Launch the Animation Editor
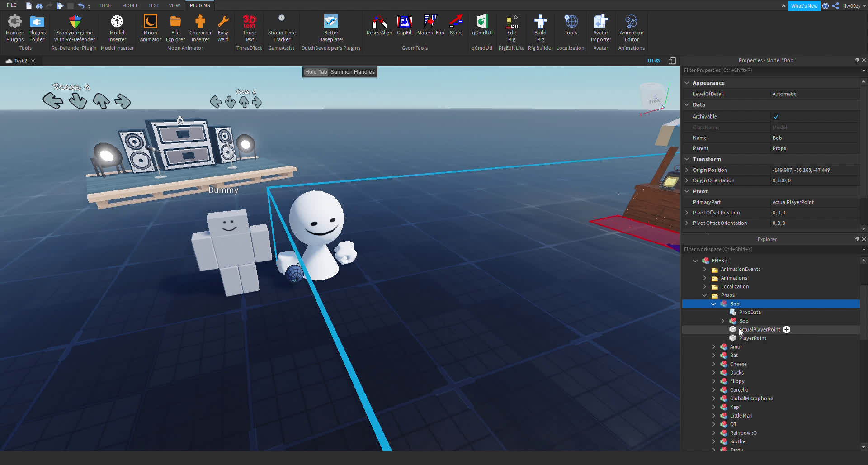Viewport: 868px width, 465px height. (631, 27)
